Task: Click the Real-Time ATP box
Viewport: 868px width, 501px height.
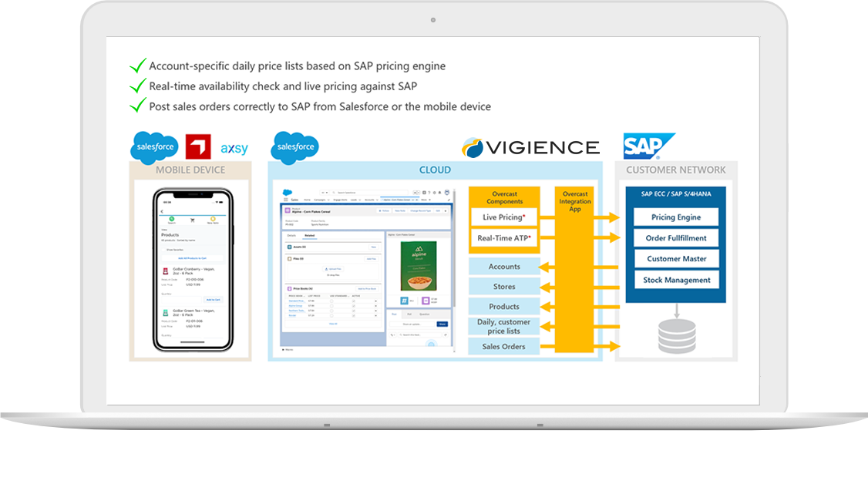Action: tap(503, 238)
